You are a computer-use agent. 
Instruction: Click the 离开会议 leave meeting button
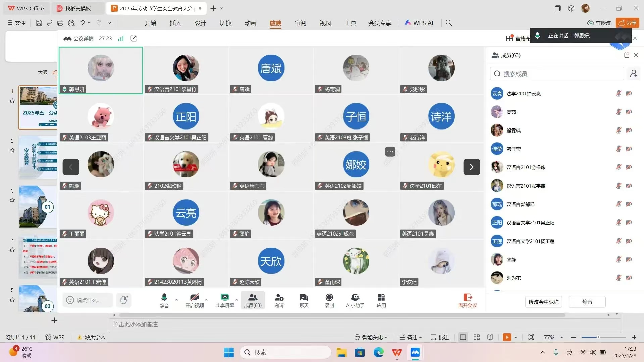point(467,300)
